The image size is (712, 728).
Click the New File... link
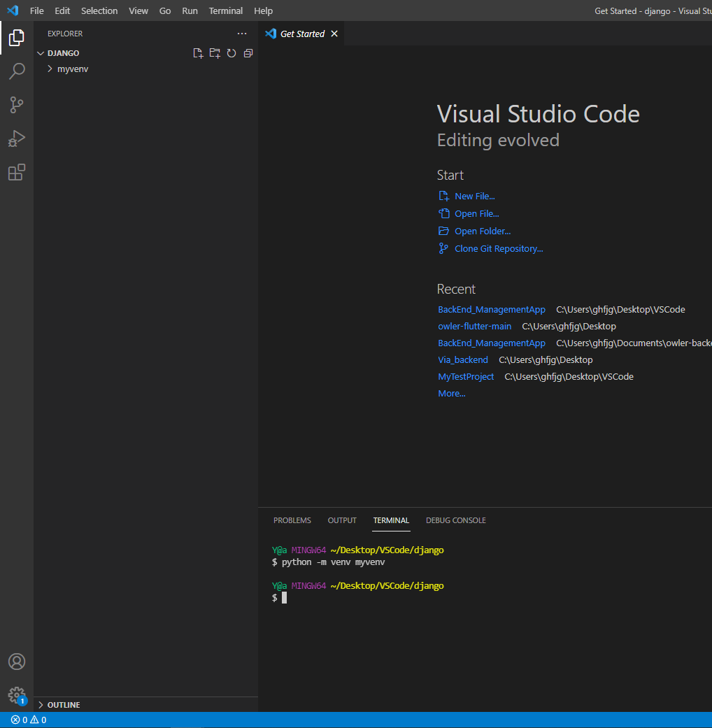pyautogui.click(x=475, y=197)
